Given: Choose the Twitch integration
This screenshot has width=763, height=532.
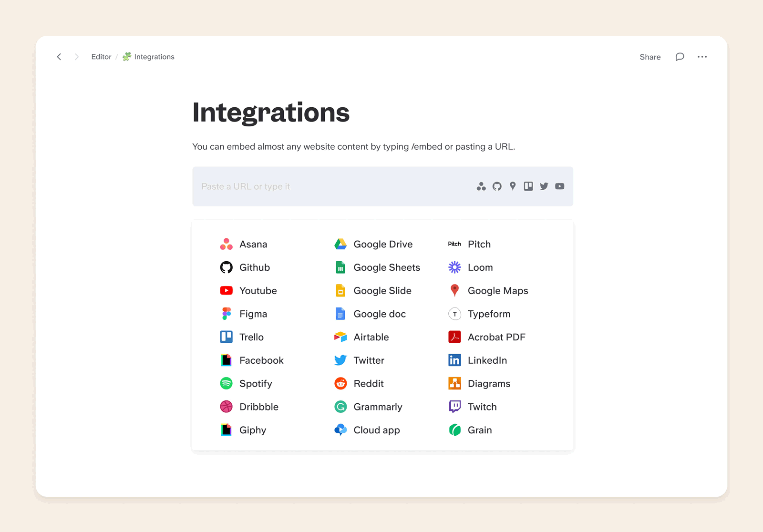Looking at the screenshot, I should 473,407.
